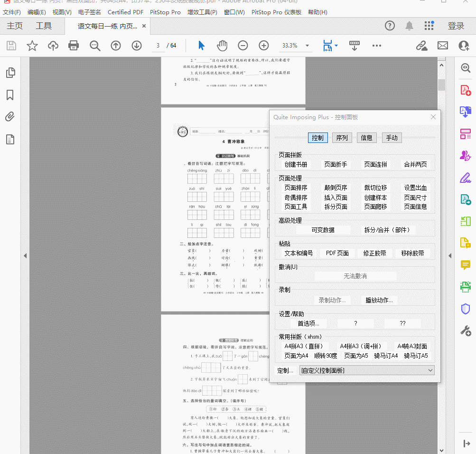Click the vertical scrollbar thumb

(441, 85)
